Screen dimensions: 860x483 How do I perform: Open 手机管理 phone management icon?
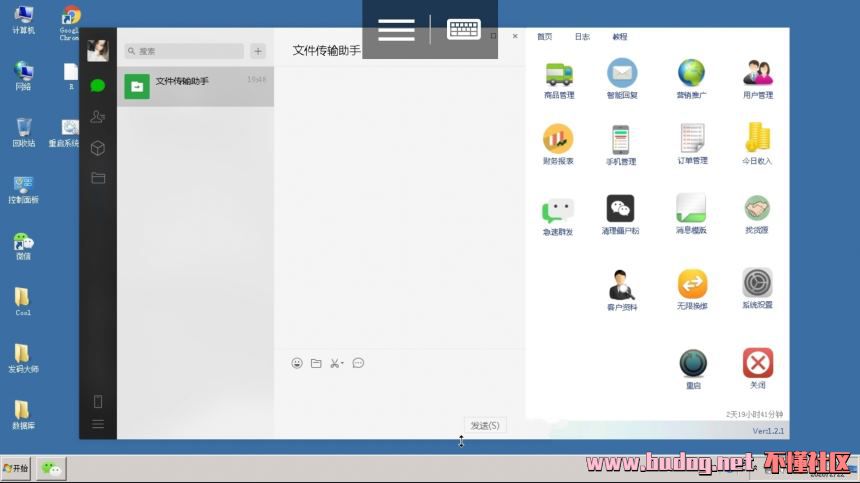point(620,139)
